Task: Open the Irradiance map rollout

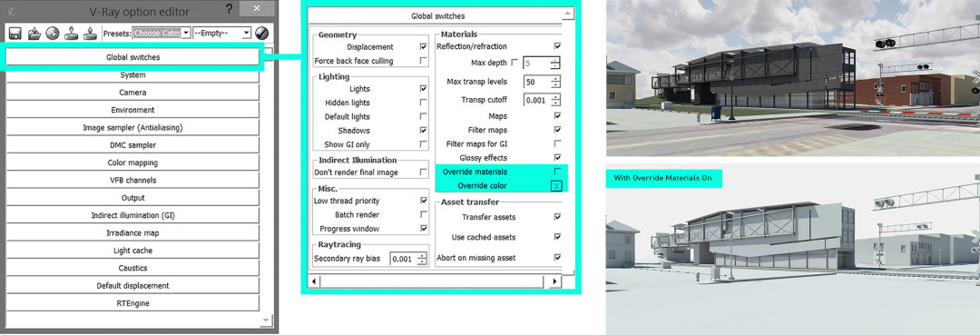Action: pyautogui.click(x=132, y=232)
